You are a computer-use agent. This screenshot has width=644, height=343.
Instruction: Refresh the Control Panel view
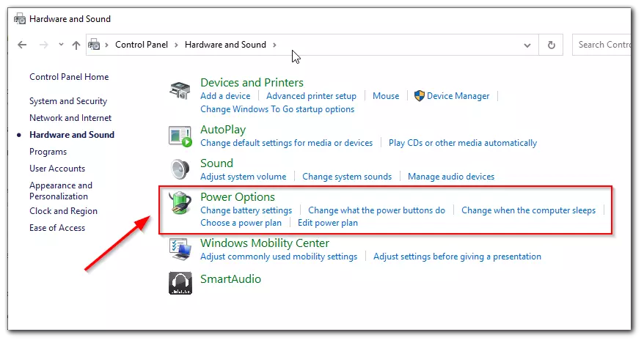click(551, 45)
